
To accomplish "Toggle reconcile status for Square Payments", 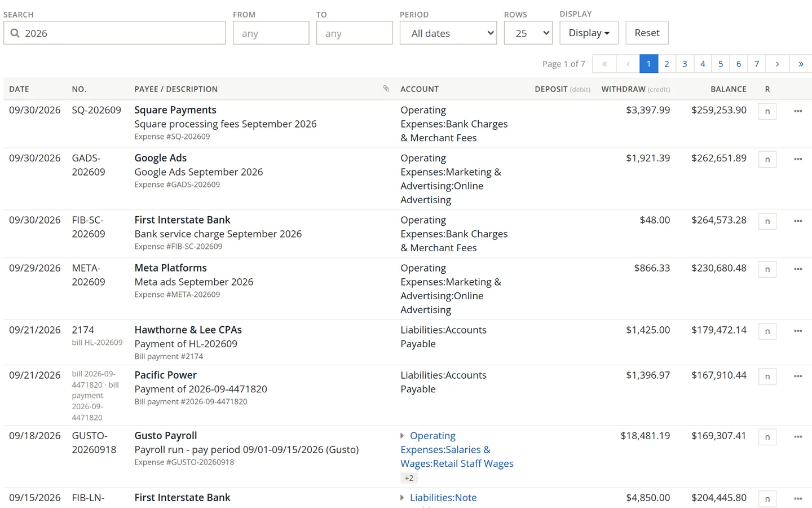I will click(x=767, y=112).
